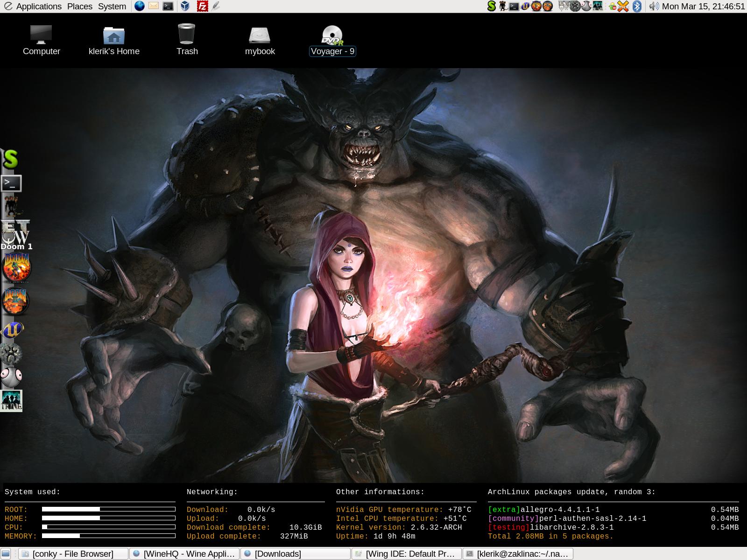Launch Trine from the left dock
Viewport: 747px width, 560px height.
(11, 400)
